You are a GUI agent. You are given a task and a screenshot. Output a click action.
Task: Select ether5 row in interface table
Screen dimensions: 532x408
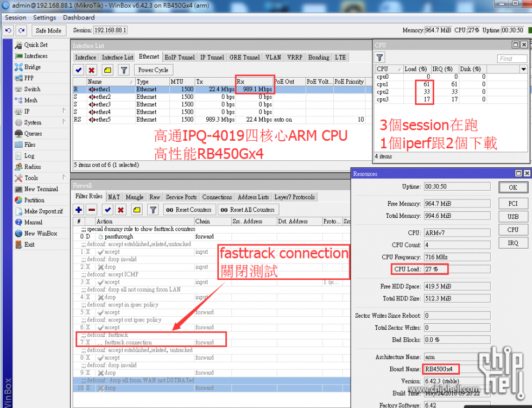[x=222, y=120]
